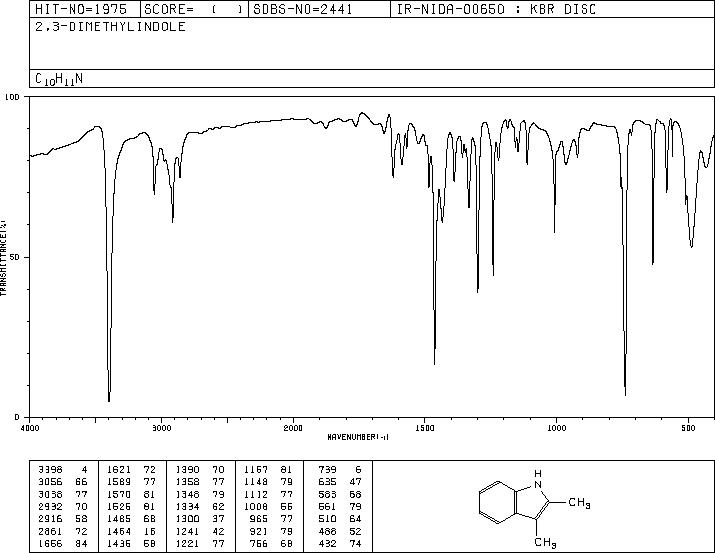The height and width of the screenshot is (553, 715).
Task: Select the 739 peak table row
Action: 340,470
